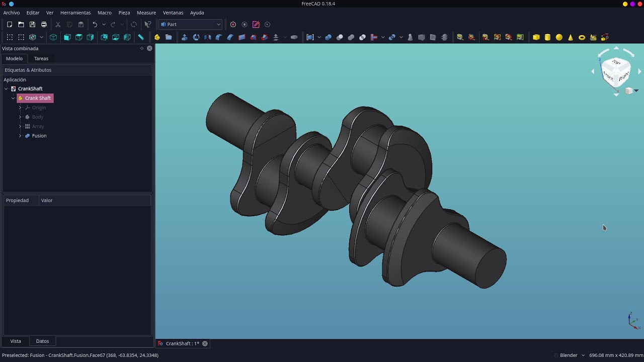The width and height of the screenshot is (644, 362).
Task: Create a new Part container
Action: click(x=157, y=37)
